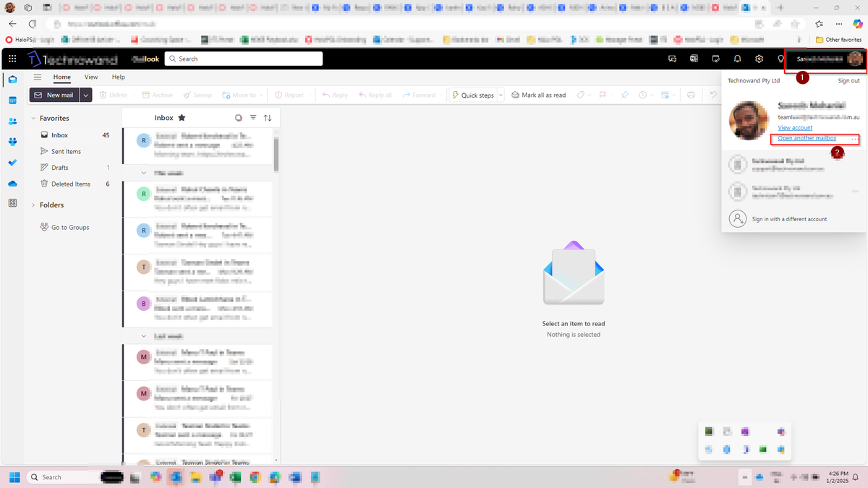Open Teams chat icon in header
The width and height of the screenshot is (868, 488).
point(672,59)
